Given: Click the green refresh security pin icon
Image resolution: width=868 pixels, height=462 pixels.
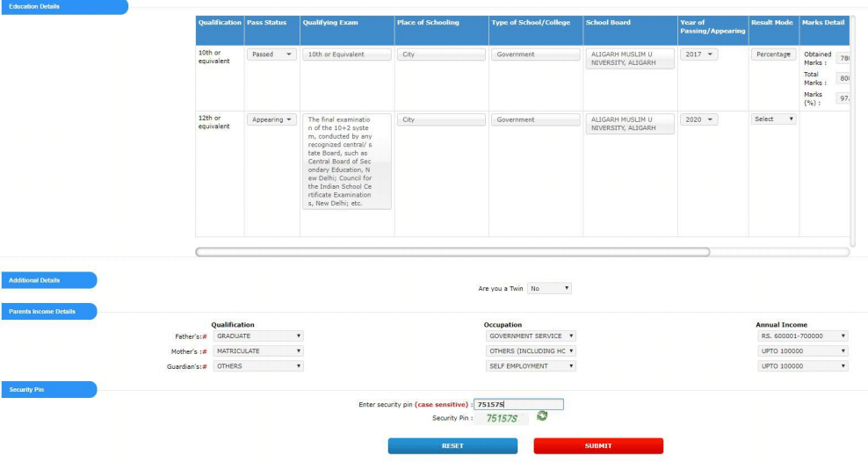Looking at the screenshot, I should 542,416.
